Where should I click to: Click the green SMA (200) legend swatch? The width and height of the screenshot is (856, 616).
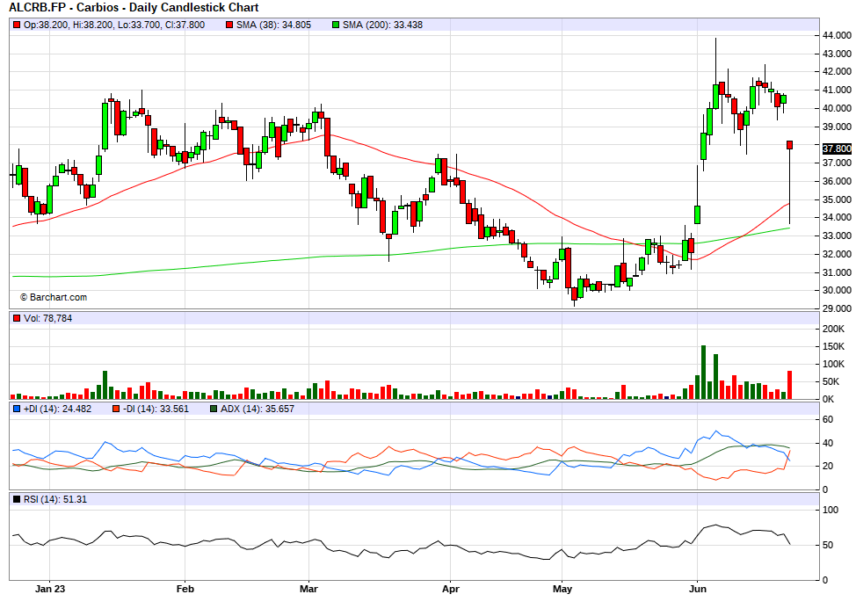point(337,25)
